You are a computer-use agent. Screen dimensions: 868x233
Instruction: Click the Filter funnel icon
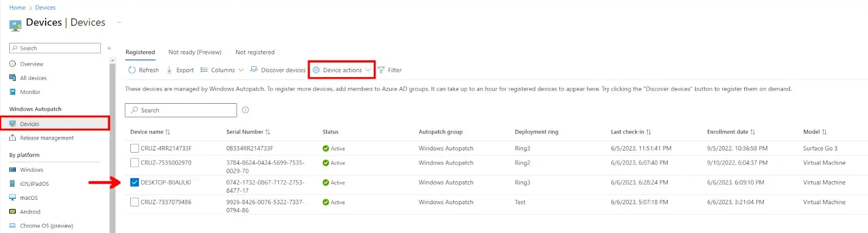(x=381, y=70)
